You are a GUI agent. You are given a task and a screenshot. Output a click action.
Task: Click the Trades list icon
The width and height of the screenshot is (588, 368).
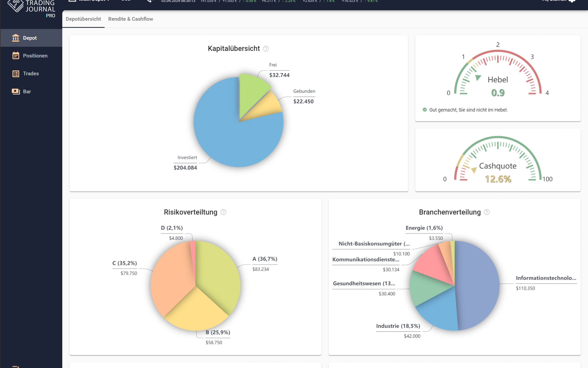pyautogui.click(x=16, y=74)
